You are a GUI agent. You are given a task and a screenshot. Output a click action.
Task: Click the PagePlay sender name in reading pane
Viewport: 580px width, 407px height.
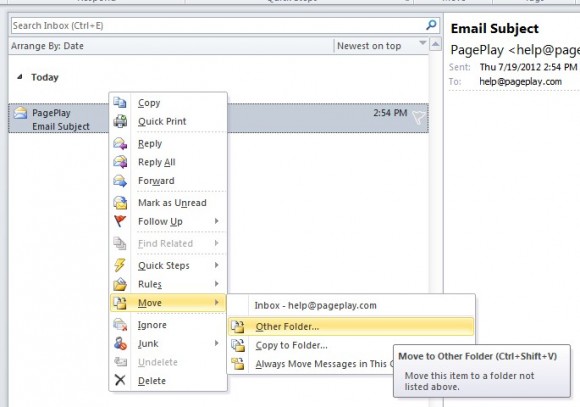point(477,50)
